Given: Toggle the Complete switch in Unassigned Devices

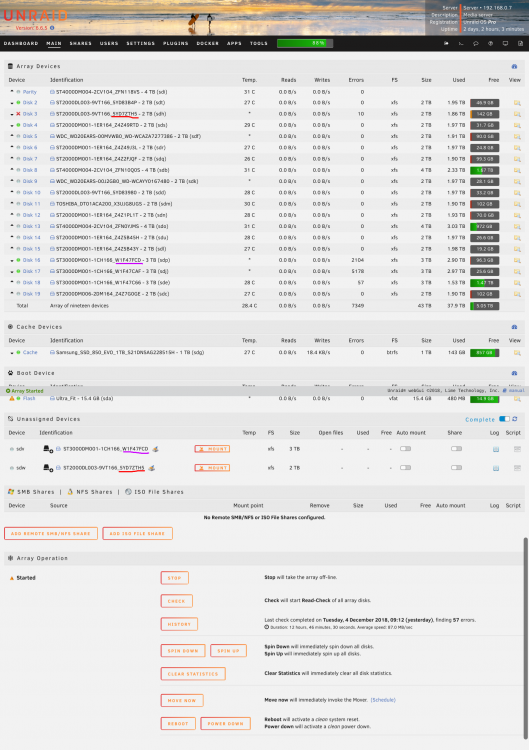Looking at the screenshot, I should [504, 419].
